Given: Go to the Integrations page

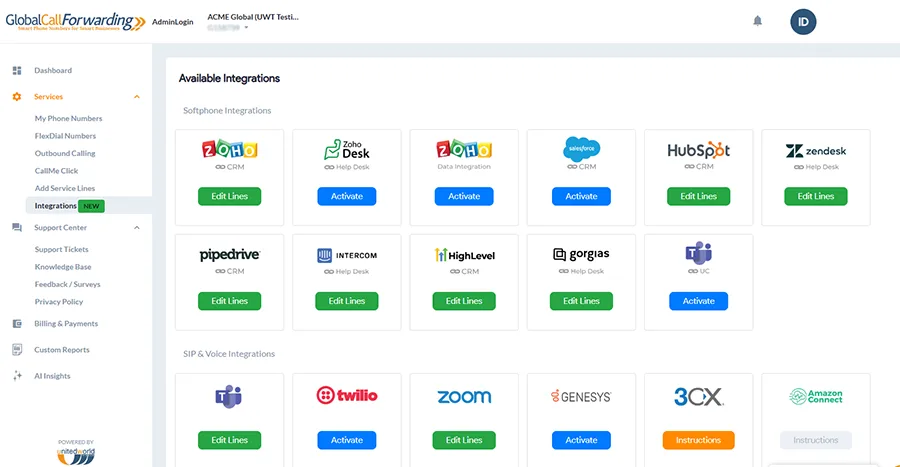Looking at the screenshot, I should click(56, 206).
